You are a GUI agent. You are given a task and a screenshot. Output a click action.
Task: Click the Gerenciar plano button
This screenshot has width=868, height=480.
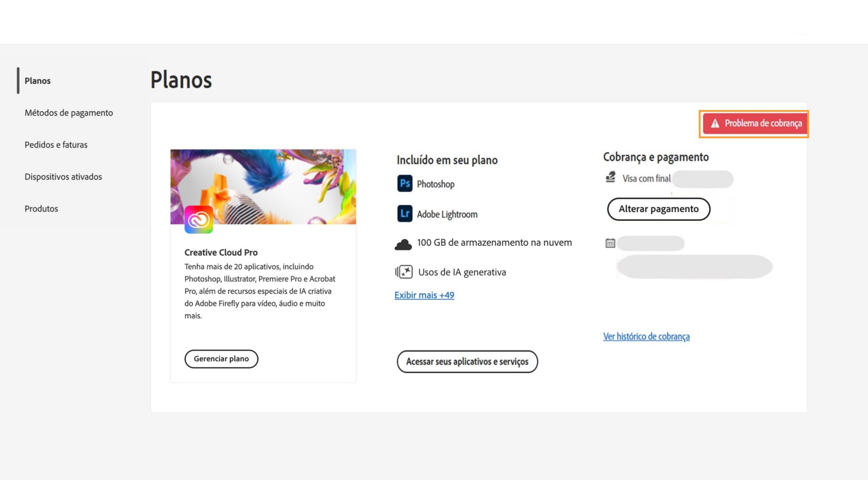pyautogui.click(x=221, y=359)
